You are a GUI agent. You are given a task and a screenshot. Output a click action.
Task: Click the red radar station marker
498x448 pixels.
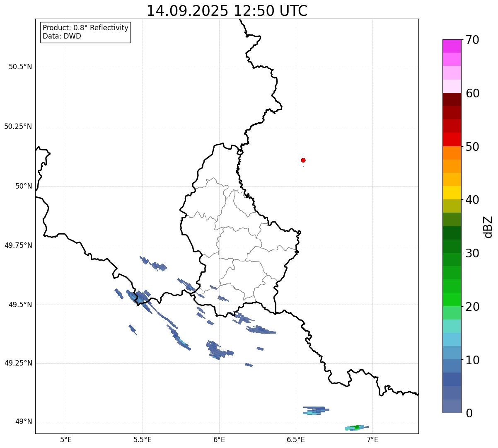[x=303, y=160]
